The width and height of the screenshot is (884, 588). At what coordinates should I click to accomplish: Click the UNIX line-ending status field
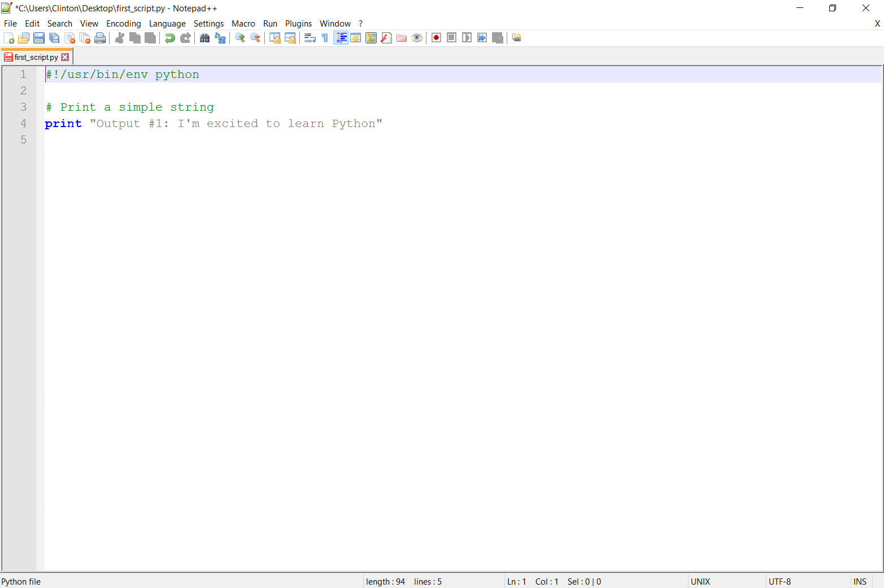pyautogui.click(x=700, y=582)
